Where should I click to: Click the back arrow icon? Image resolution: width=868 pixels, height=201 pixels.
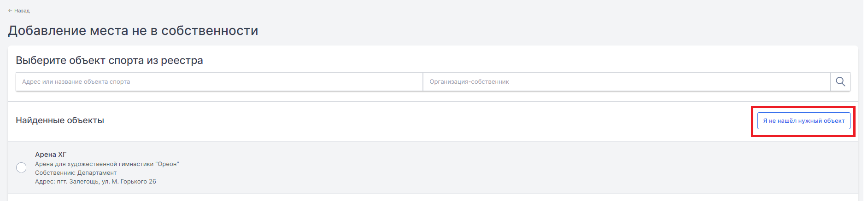pyautogui.click(x=10, y=11)
